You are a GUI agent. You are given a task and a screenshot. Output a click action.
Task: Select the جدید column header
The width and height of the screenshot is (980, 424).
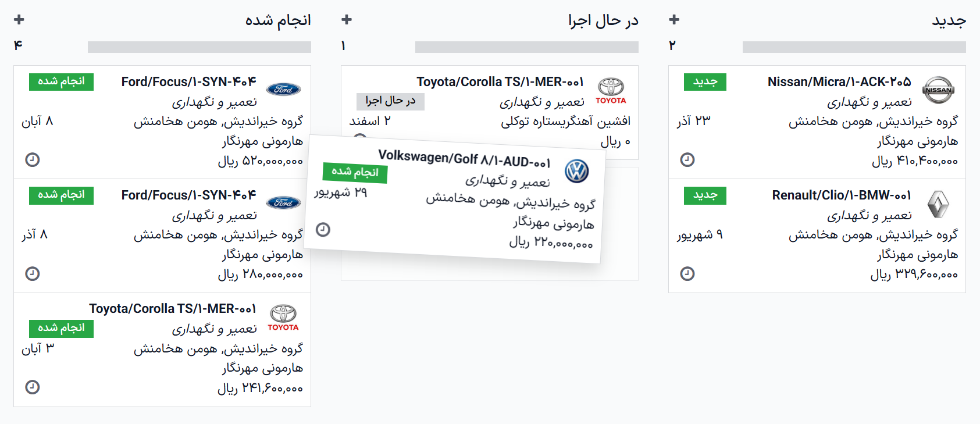click(x=949, y=21)
